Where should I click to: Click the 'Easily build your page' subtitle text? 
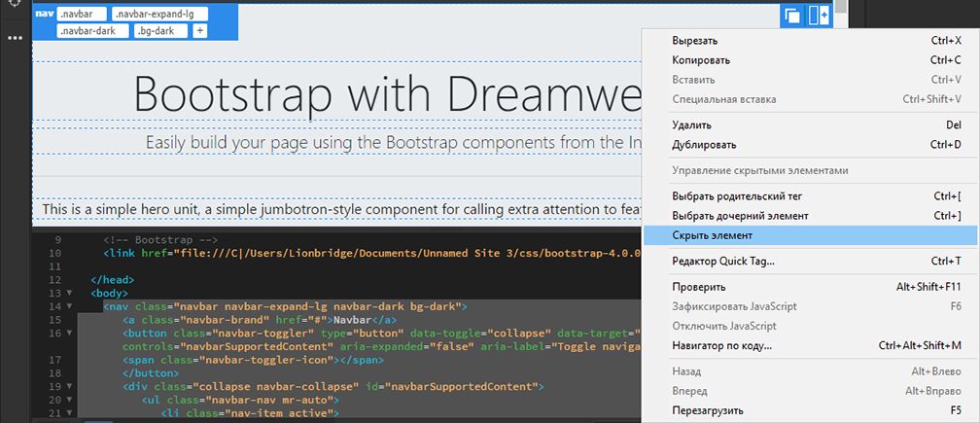[394, 142]
